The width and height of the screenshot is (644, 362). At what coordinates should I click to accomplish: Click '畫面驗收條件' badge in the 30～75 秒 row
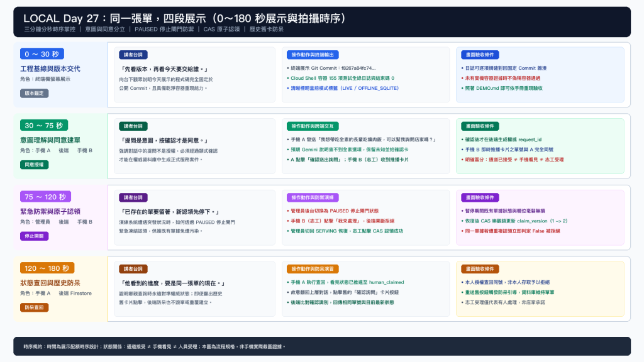point(480,126)
